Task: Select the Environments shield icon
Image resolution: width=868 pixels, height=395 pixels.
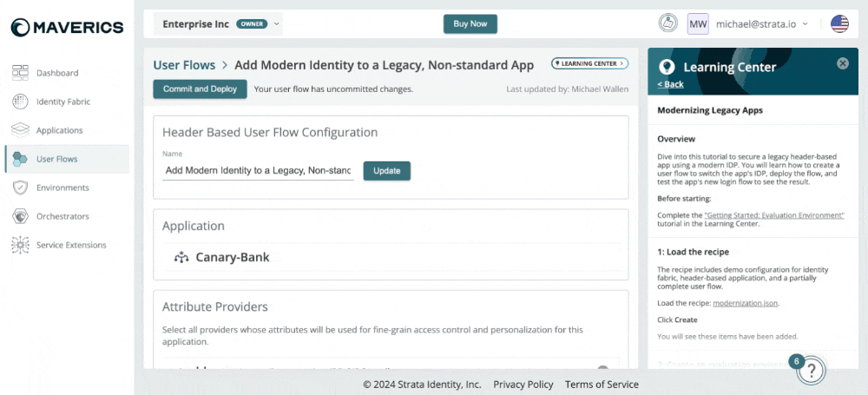Action: tap(20, 188)
